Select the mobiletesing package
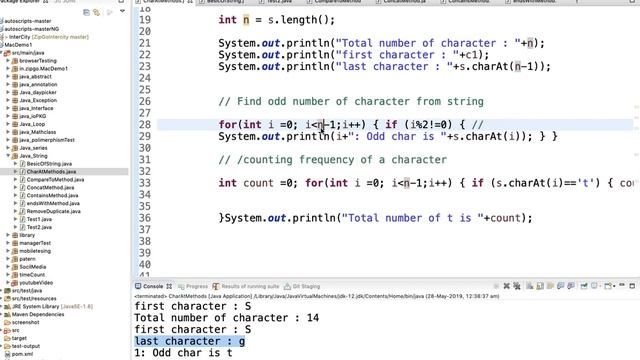The height and width of the screenshot is (360, 640). tap(35, 251)
